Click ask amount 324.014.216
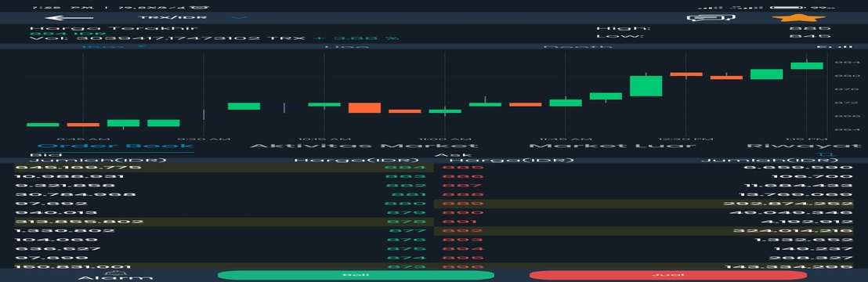 coord(793,230)
